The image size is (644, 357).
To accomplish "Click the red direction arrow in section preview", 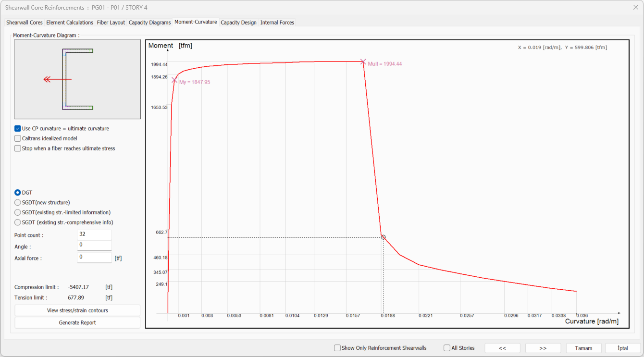I will point(57,79).
